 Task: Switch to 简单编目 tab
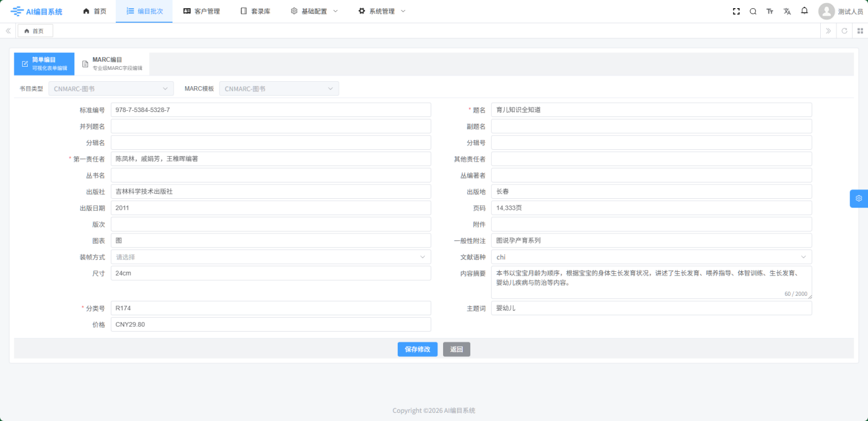click(x=44, y=64)
